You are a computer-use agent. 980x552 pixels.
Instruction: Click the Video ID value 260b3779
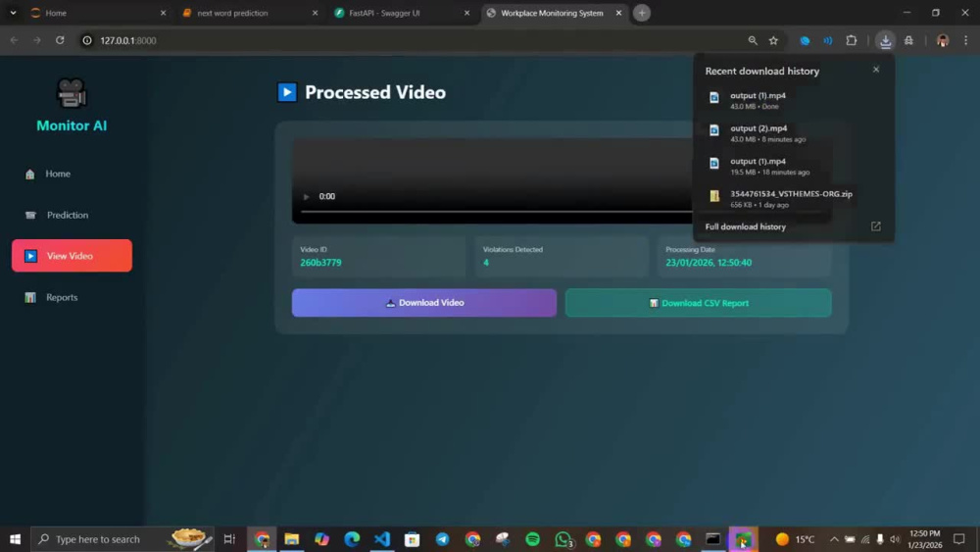pyautogui.click(x=320, y=263)
